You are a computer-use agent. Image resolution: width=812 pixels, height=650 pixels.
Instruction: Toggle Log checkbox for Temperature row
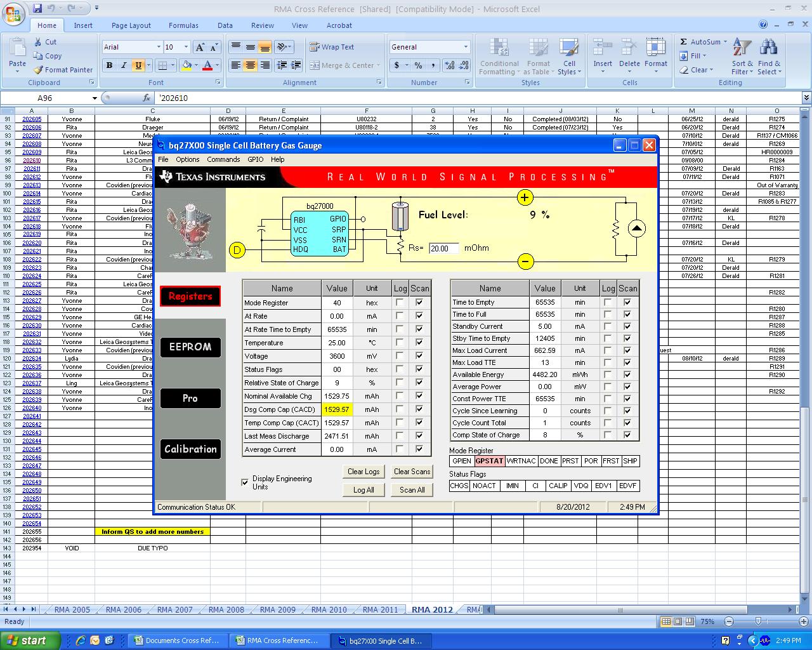400,343
